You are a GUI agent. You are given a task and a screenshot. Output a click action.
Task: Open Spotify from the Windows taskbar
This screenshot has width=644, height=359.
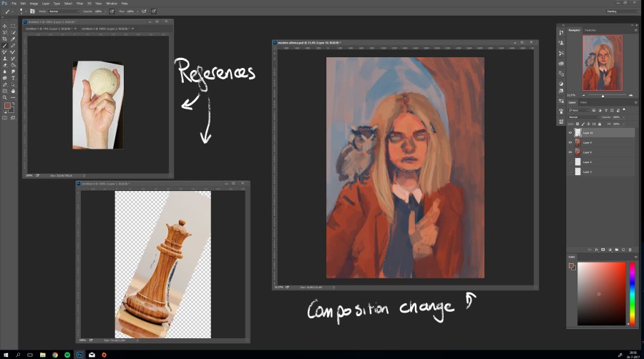pos(67,354)
